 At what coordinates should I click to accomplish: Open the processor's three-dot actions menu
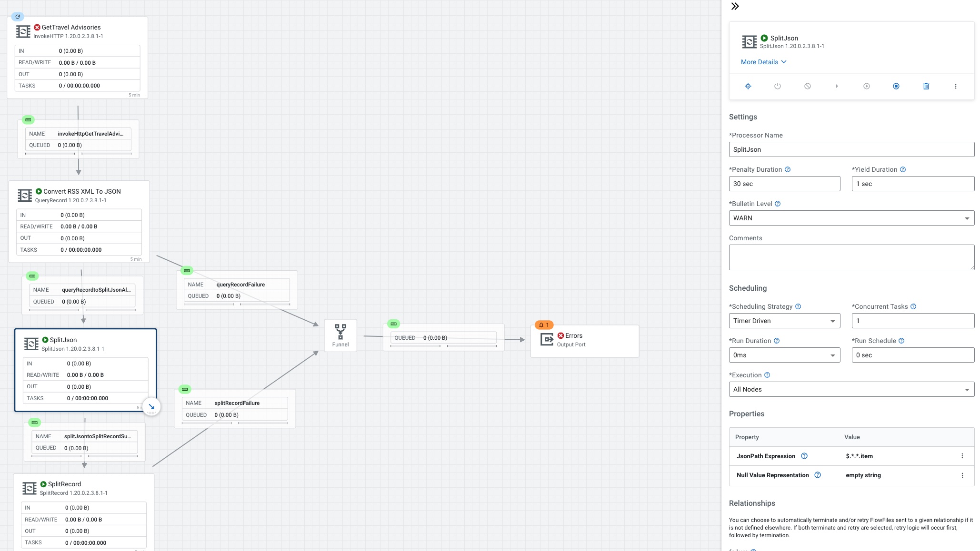955,86
